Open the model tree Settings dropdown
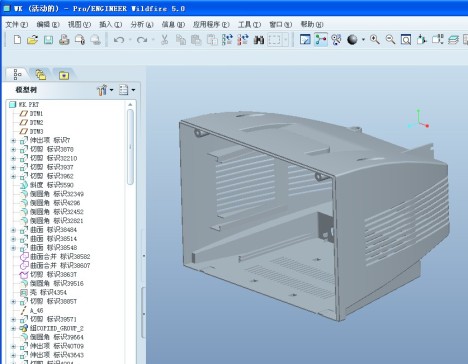This screenshot has width=468, height=364. (105, 90)
